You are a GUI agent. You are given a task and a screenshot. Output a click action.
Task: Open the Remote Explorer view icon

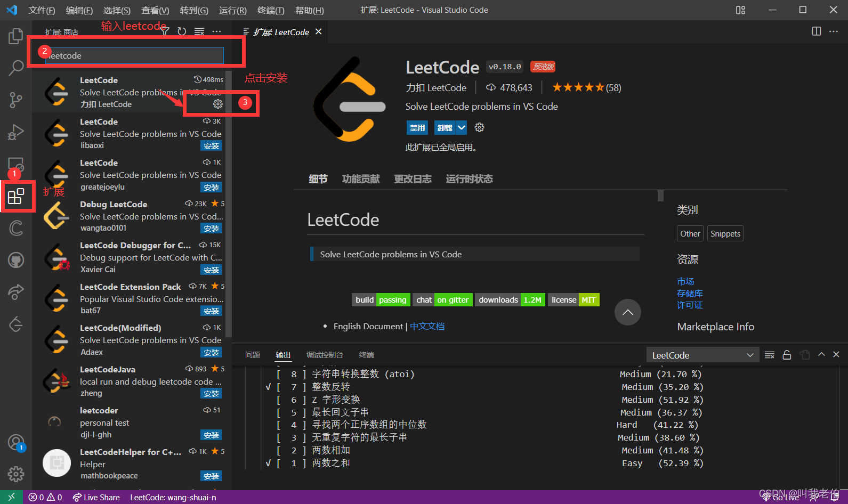[16, 165]
